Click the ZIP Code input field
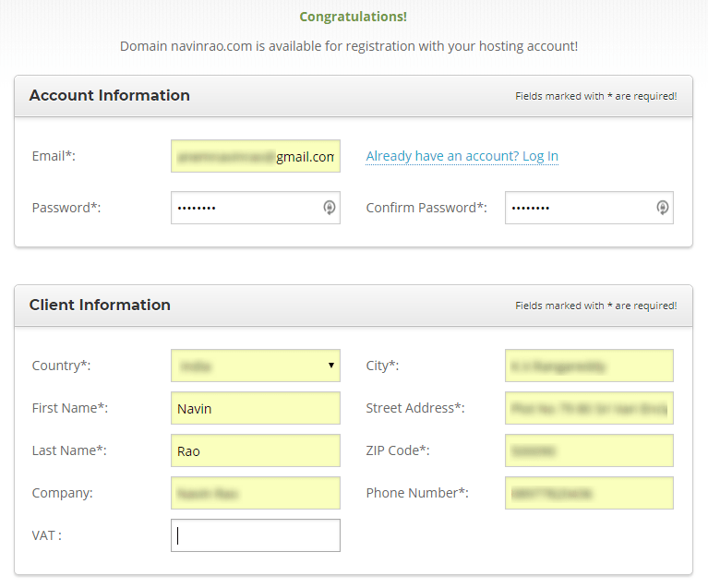The width and height of the screenshot is (708, 588). tap(589, 450)
